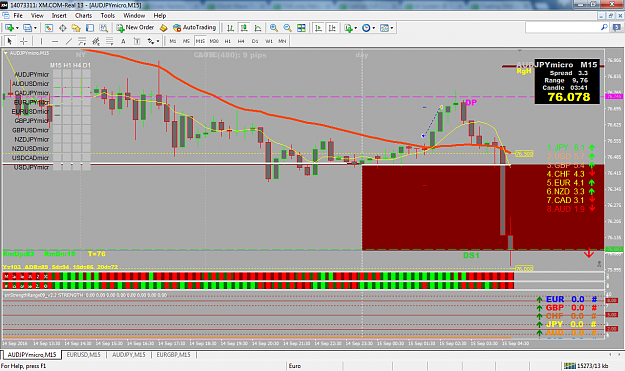Open the Strategy Tester icon

[x=104, y=28]
